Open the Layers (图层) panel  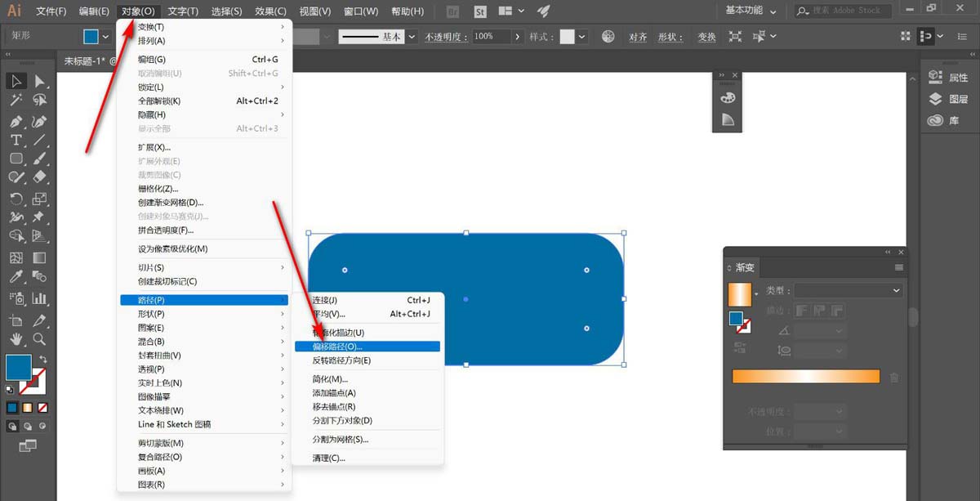click(x=951, y=99)
